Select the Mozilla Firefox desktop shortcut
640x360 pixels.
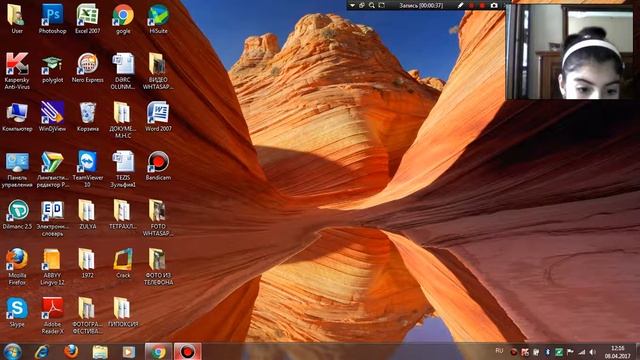point(17,267)
